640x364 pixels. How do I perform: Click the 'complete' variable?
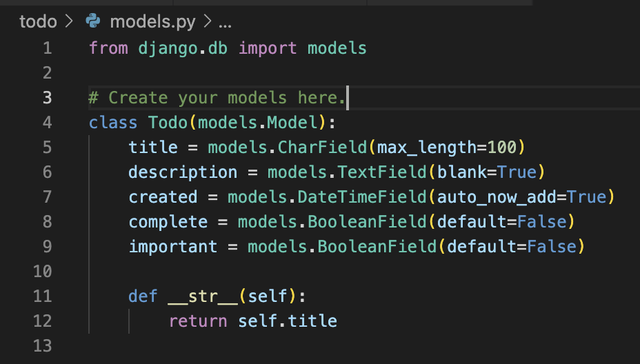click(x=168, y=223)
